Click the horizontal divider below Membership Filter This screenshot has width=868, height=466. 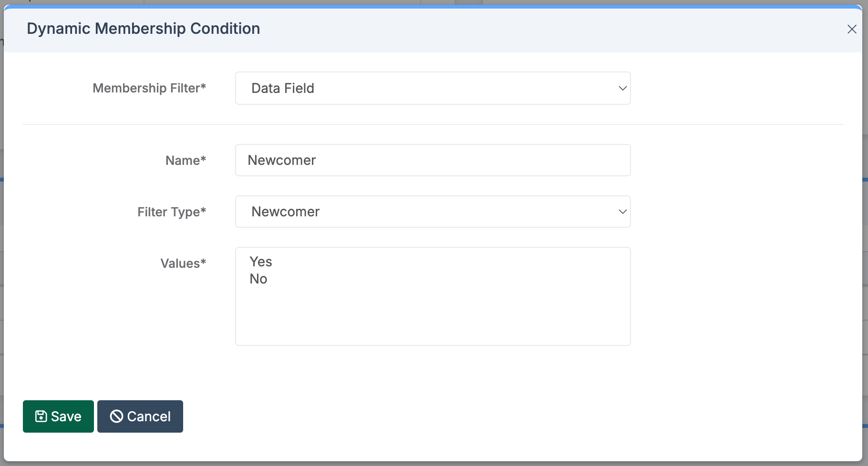point(432,124)
